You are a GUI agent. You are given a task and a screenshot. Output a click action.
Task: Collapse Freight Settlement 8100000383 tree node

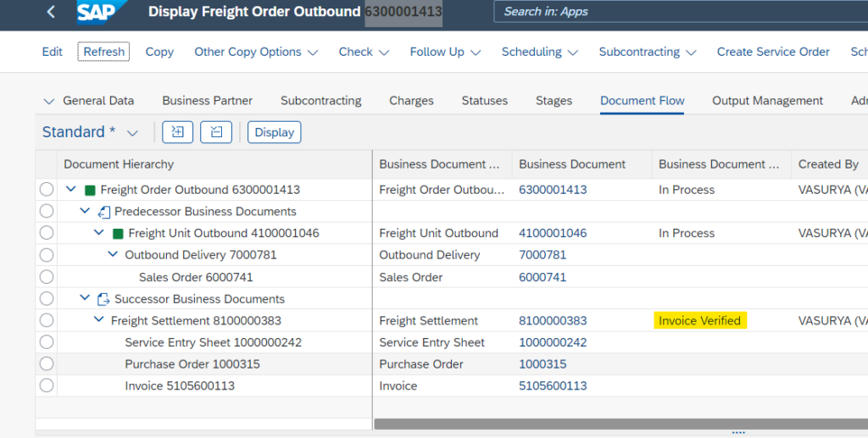[98, 321]
